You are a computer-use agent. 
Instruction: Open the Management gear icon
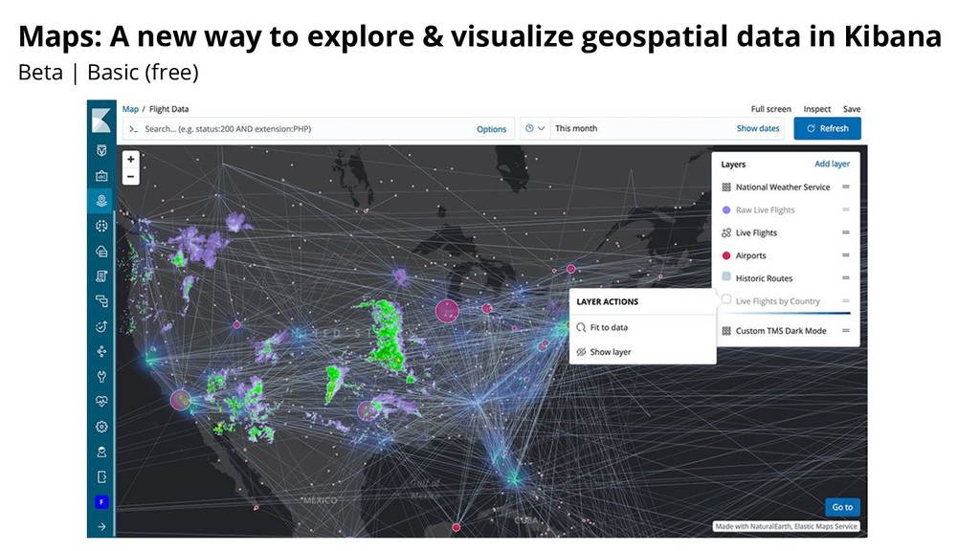pos(101,427)
